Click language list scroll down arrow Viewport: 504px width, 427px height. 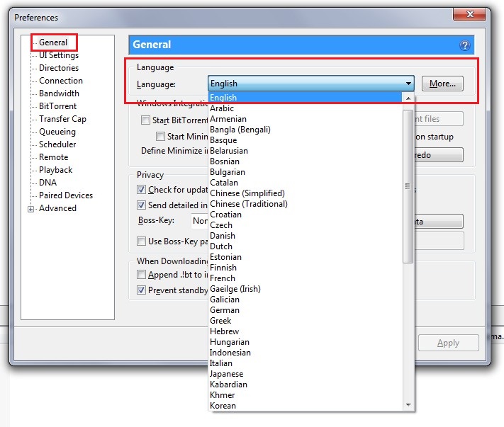click(x=408, y=405)
